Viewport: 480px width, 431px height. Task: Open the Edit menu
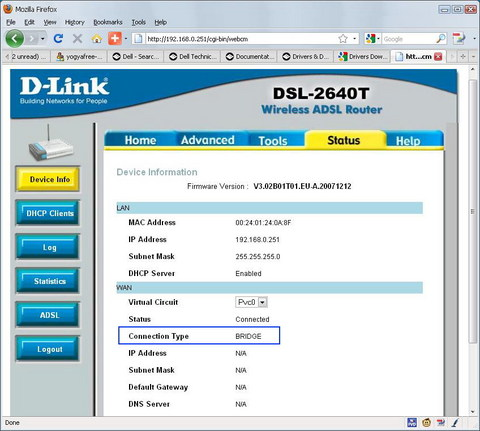pos(29,22)
